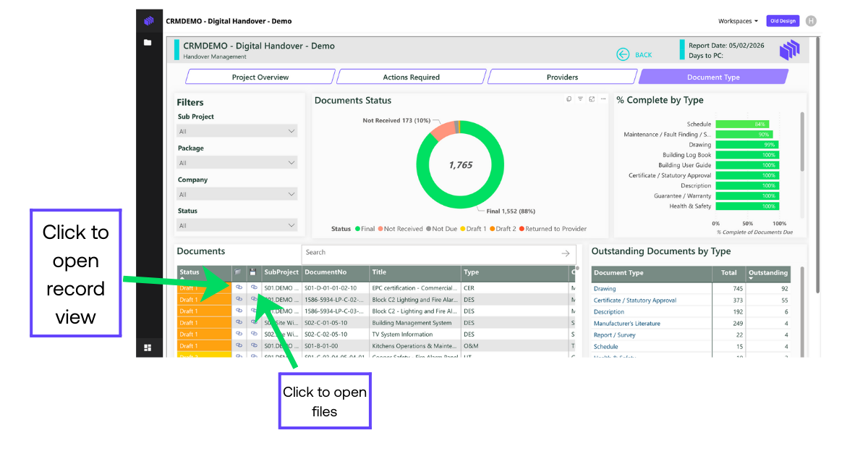The width and height of the screenshot is (868, 454).
Task: Click the folder icon in the black sidebar
Action: [x=148, y=42]
